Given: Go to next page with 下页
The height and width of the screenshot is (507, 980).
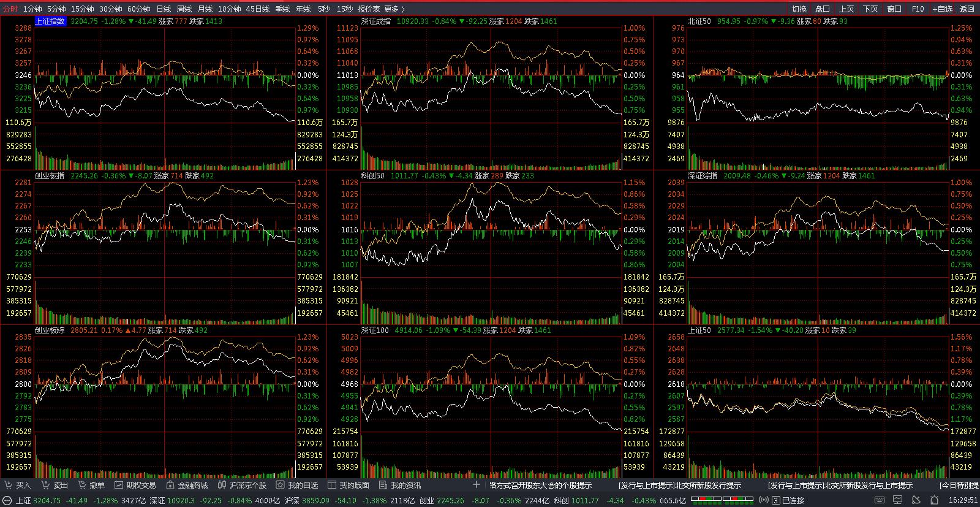Looking at the screenshot, I should pos(870,9).
